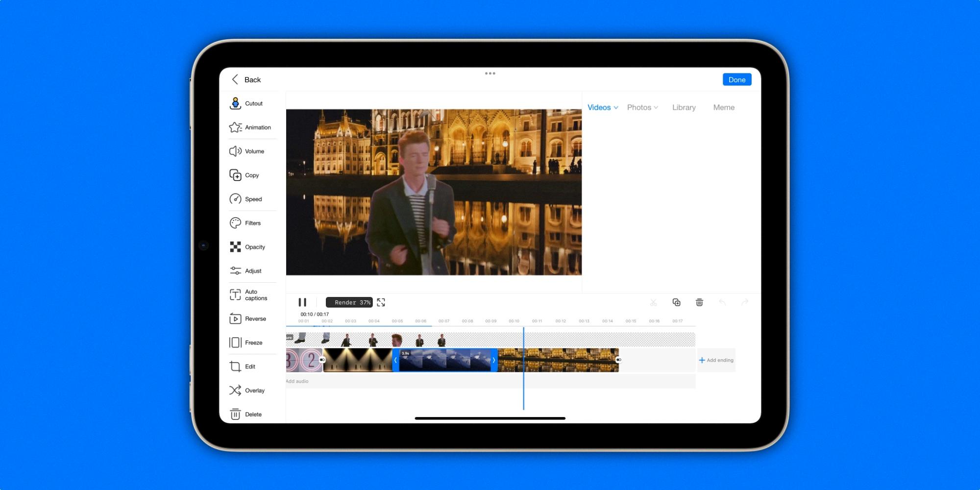Duplicate clip via timeline toolbar icon
Image resolution: width=980 pixels, height=490 pixels.
tap(676, 302)
